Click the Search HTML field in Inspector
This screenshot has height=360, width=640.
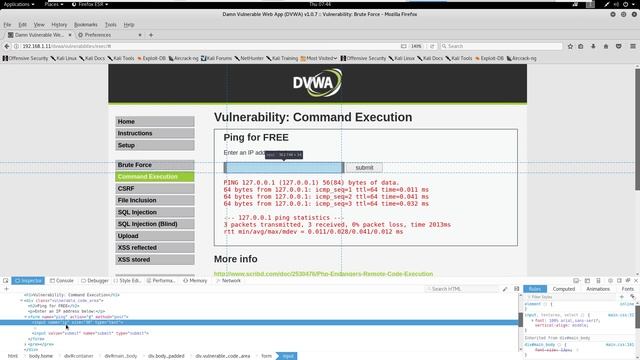tap(462, 289)
